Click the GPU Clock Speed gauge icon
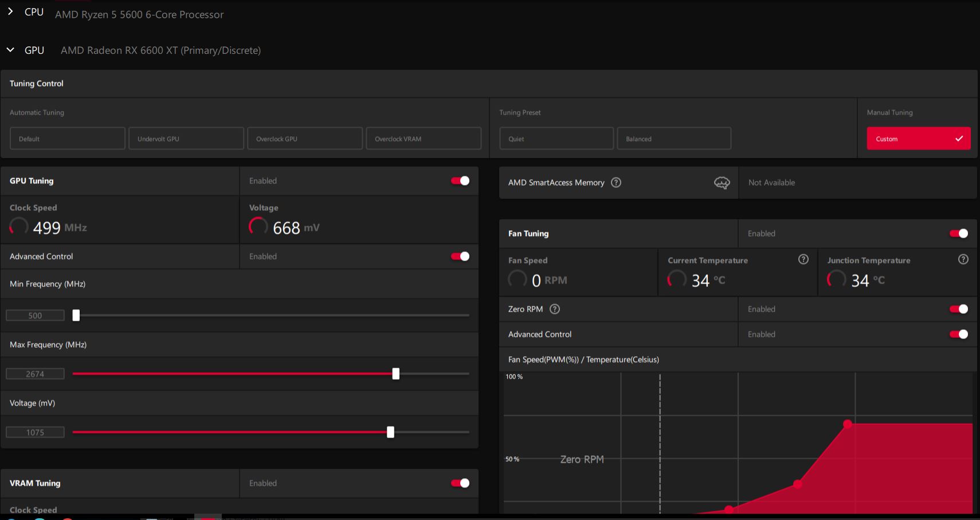The image size is (980, 520). coord(19,226)
